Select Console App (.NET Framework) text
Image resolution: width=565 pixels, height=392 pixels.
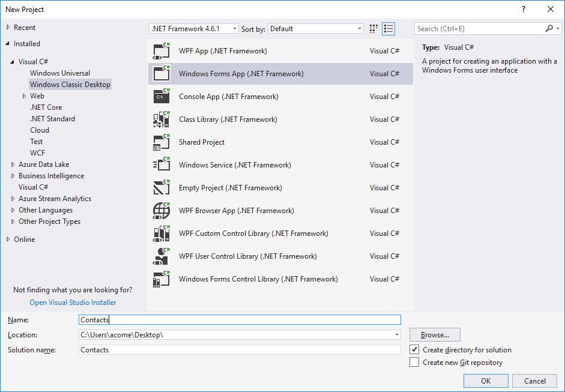coord(228,97)
